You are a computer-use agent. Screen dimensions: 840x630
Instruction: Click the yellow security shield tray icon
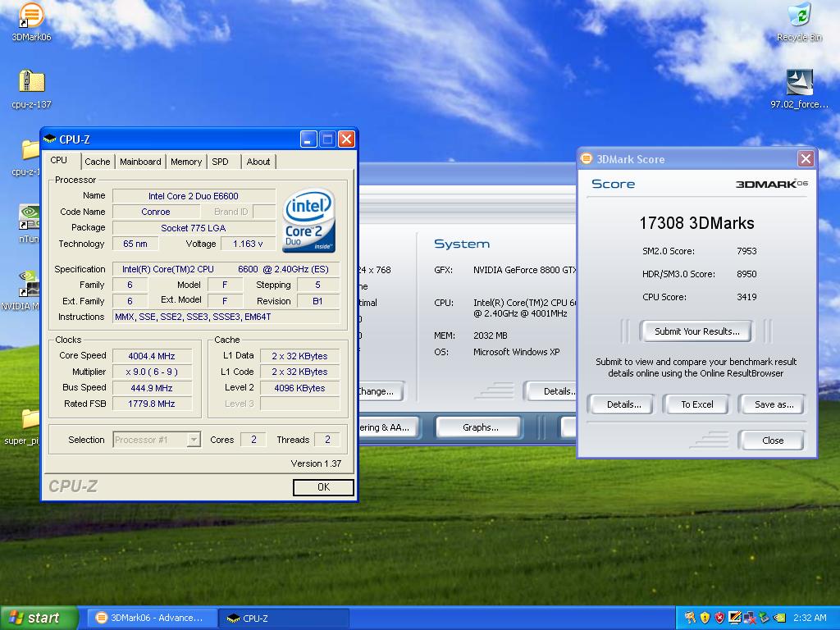pyautogui.click(x=705, y=618)
